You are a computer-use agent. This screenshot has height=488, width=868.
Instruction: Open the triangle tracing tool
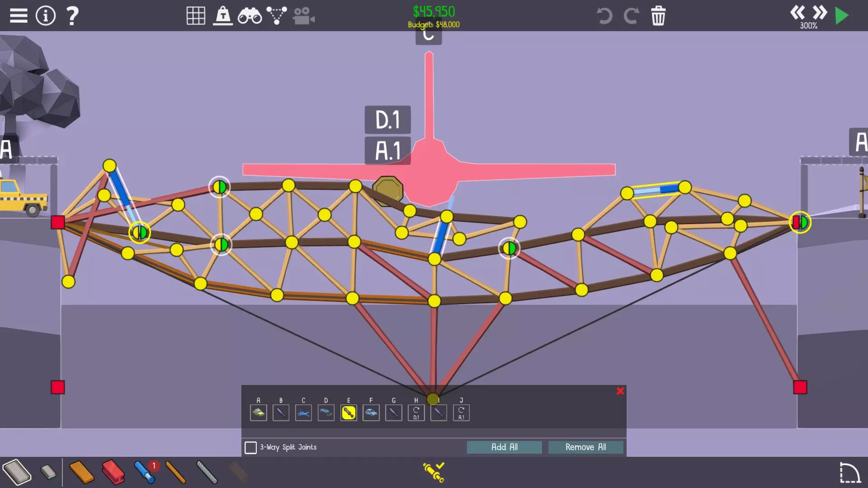[x=276, y=16]
